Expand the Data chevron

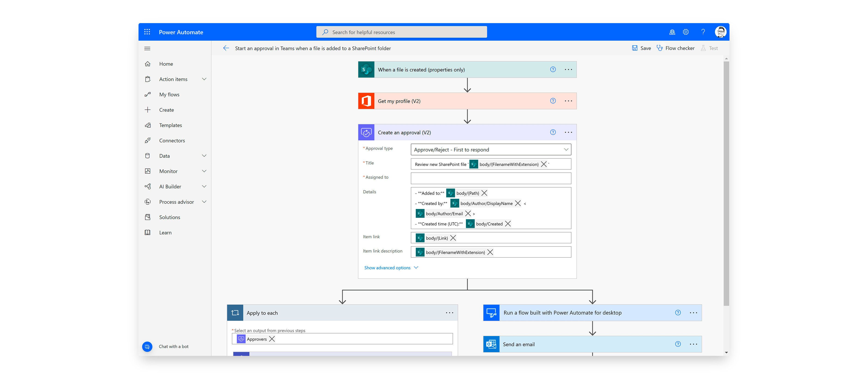[x=204, y=156]
